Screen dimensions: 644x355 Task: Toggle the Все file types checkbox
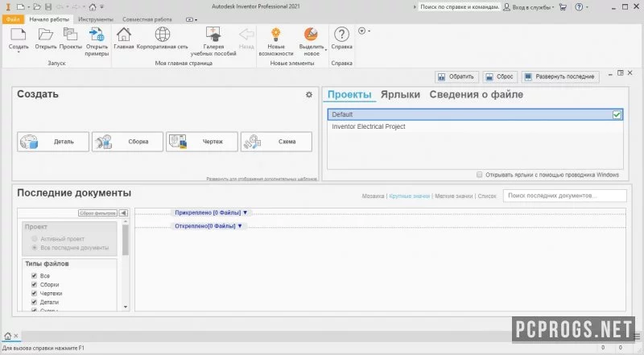(x=34, y=275)
